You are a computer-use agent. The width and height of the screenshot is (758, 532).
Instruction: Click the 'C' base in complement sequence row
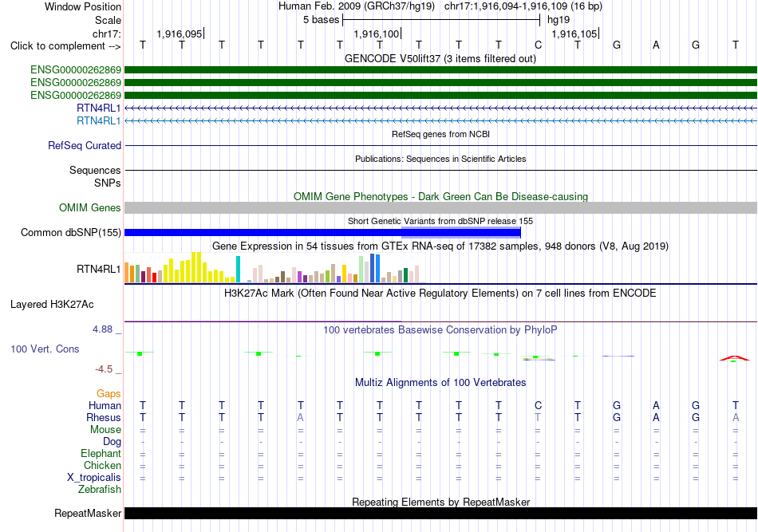pyautogui.click(x=538, y=45)
